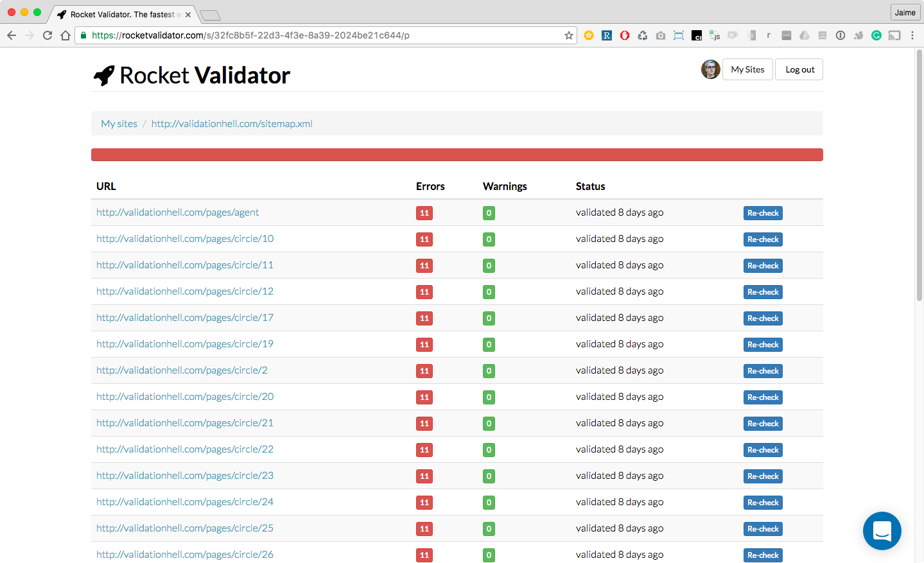Click the secure padlock icon in address bar

[83, 35]
